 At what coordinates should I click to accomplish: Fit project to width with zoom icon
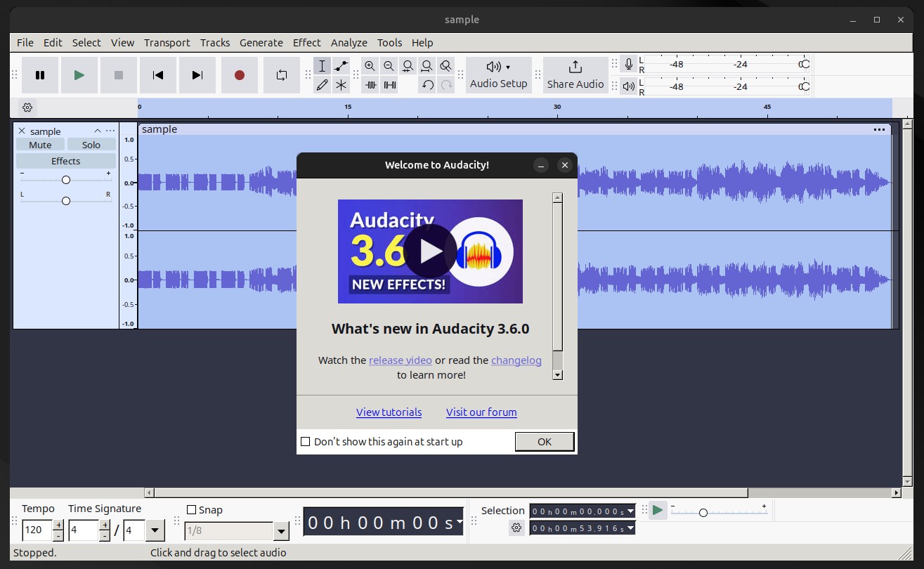[x=427, y=66]
